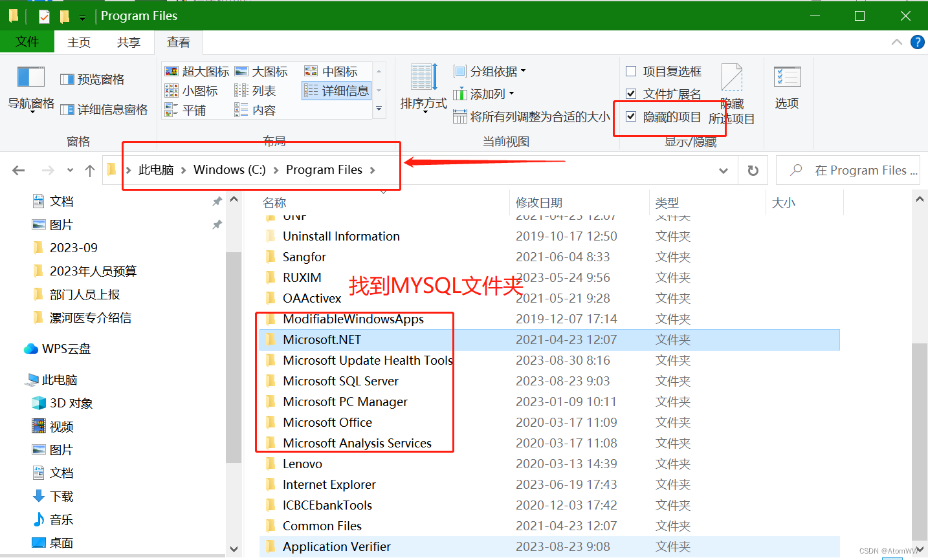The image size is (928, 560).
Task: Go to 此电脑 in the breadcrumb path
Action: [156, 170]
